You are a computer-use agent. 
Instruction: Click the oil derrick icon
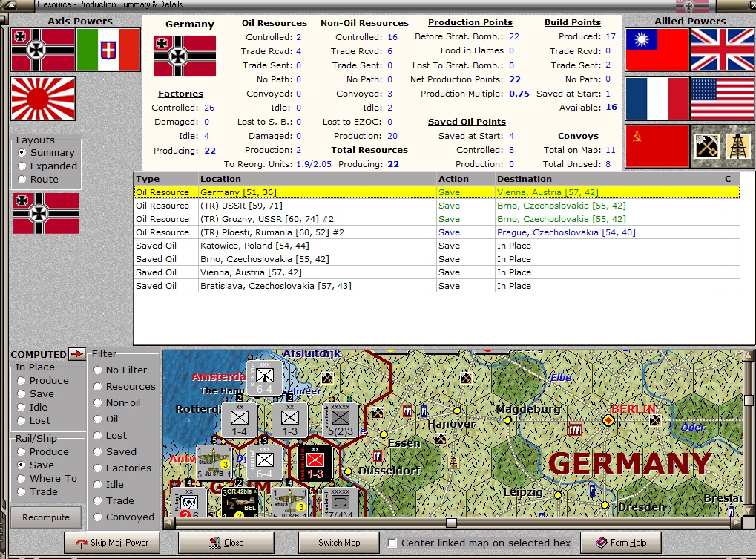tap(738, 146)
